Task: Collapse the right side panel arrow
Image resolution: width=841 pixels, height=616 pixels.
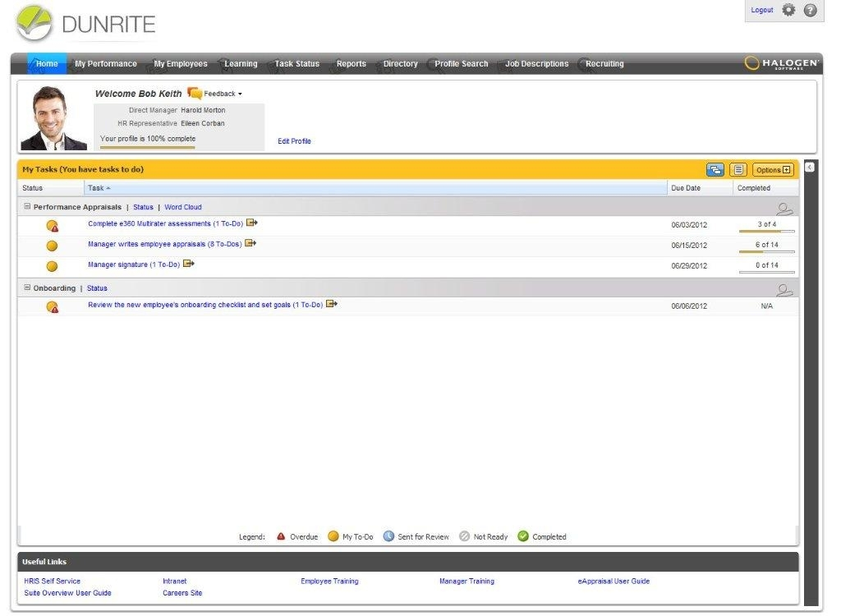Action: click(x=810, y=168)
